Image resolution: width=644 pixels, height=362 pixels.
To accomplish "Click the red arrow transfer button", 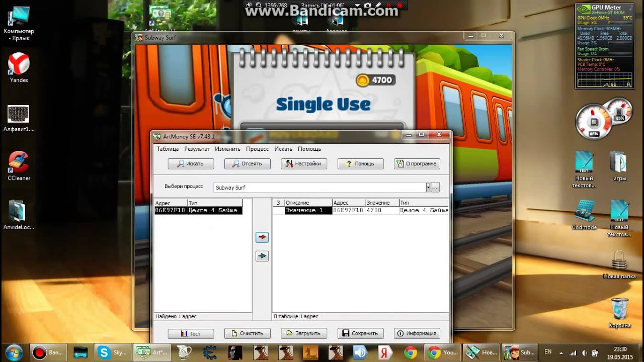I will pyautogui.click(x=262, y=237).
